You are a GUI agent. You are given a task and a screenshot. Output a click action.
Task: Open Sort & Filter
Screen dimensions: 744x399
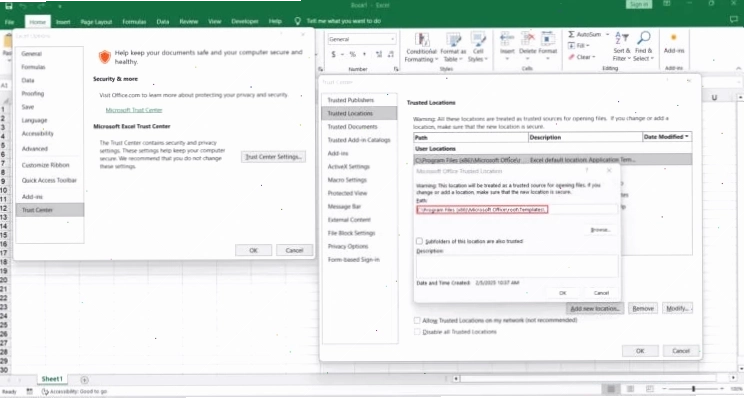click(621, 46)
